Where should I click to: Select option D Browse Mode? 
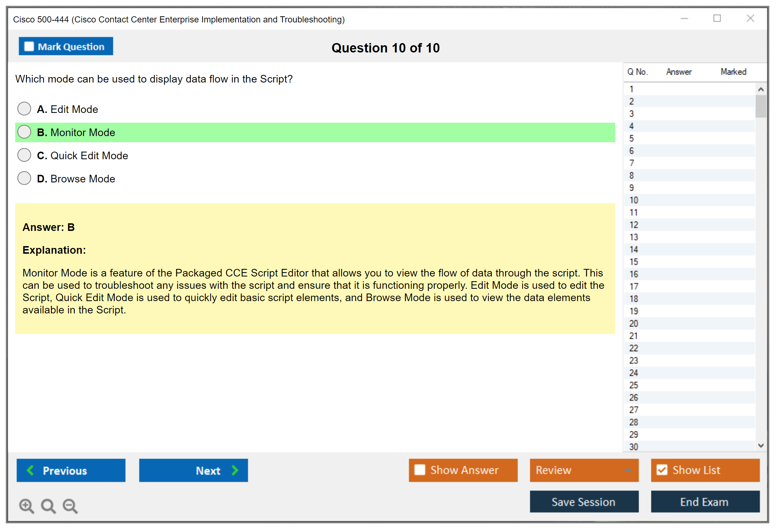click(x=24, y=178)
